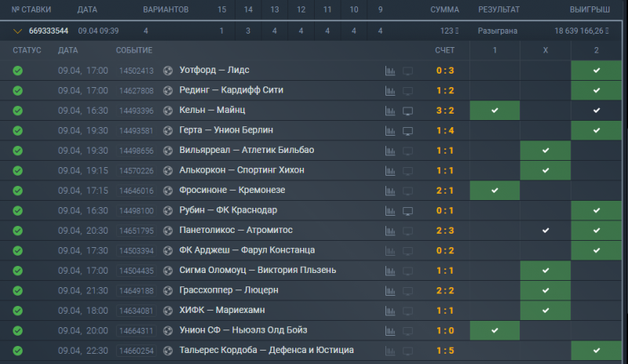Collapse bet 669333544 with the chevron arrow
Screen dimensions: 628x364
click(x=17, y=31)
